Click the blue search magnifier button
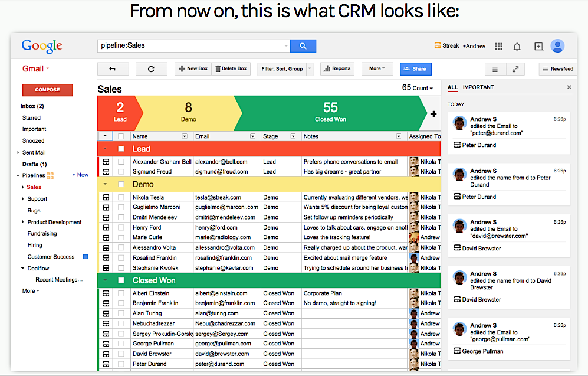Image resolution: width=588 pixels, height=376 pixels. click(303, 46)
